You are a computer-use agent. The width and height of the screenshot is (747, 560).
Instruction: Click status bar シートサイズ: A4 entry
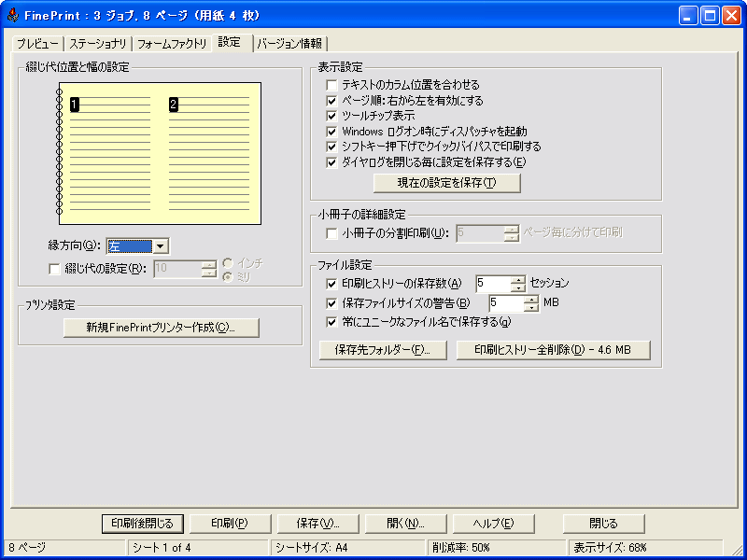pos(347,548)
